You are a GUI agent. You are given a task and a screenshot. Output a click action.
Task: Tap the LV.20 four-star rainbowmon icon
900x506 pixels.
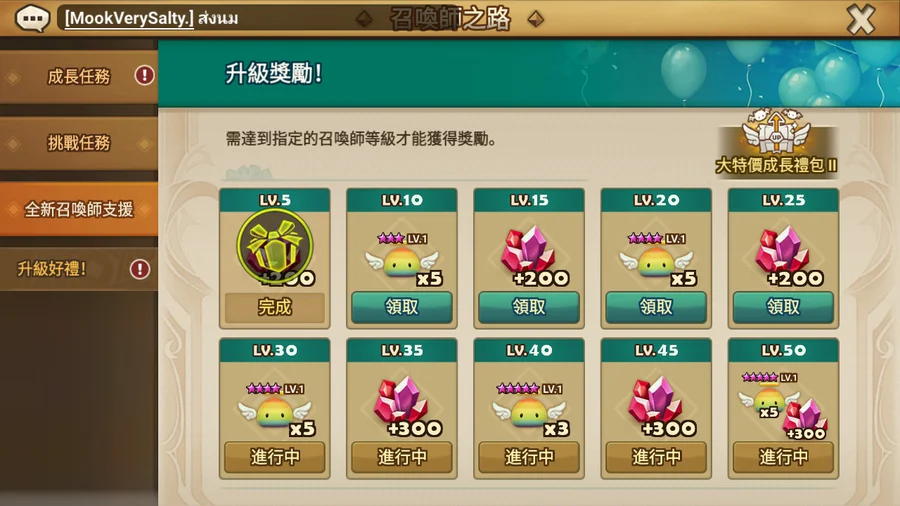coord(656,259)
